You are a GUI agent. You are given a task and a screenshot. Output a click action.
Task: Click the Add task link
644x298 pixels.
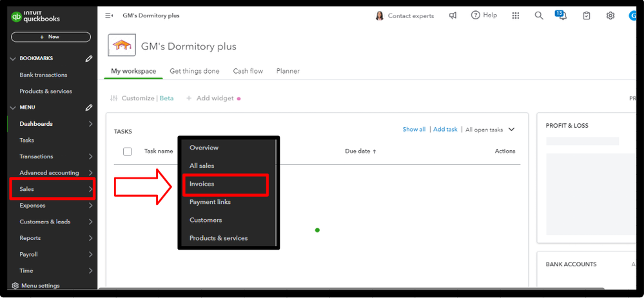pyautogui.click(x=445, y=129)
